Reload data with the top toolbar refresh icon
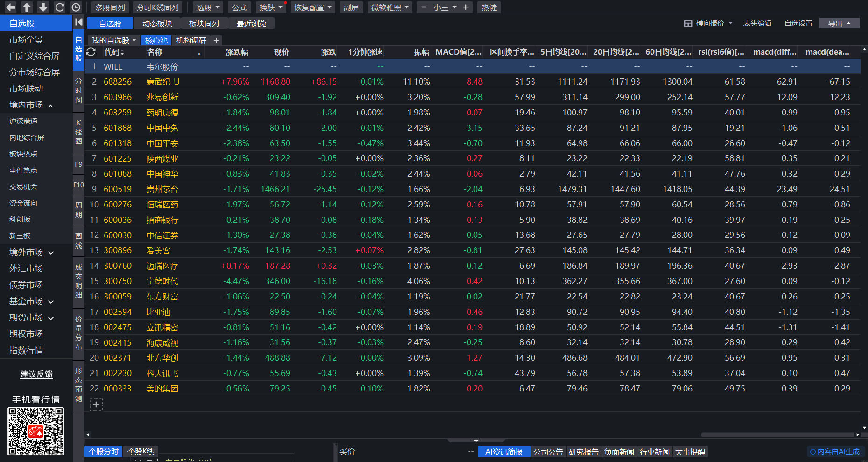 coord(59,7)
